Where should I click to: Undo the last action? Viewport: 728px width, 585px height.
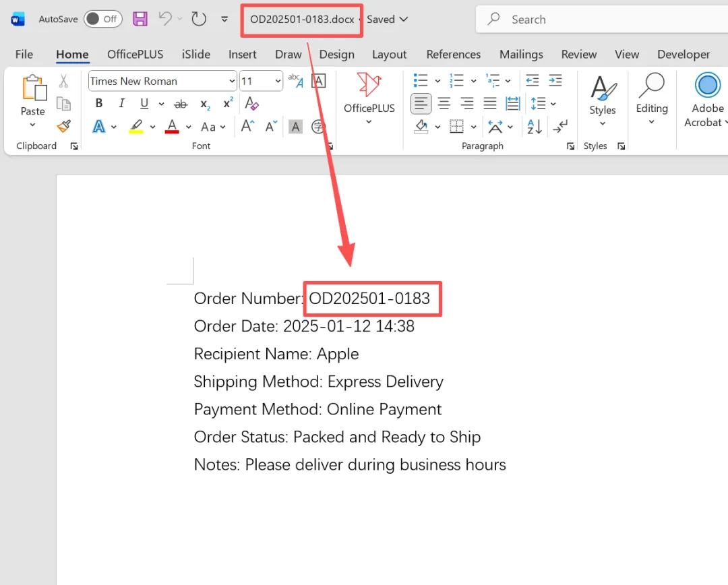[165, 19]
